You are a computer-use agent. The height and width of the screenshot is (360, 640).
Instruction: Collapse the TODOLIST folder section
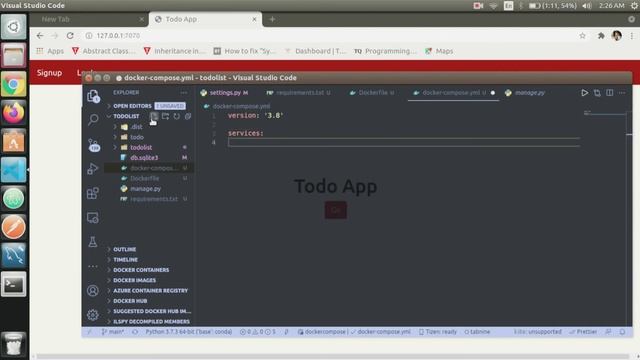click(126, 116)
